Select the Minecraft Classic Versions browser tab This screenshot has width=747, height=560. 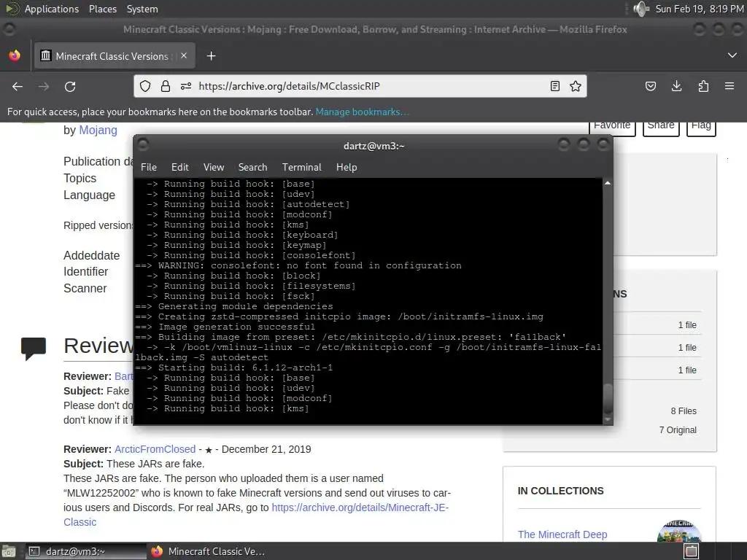114,56
